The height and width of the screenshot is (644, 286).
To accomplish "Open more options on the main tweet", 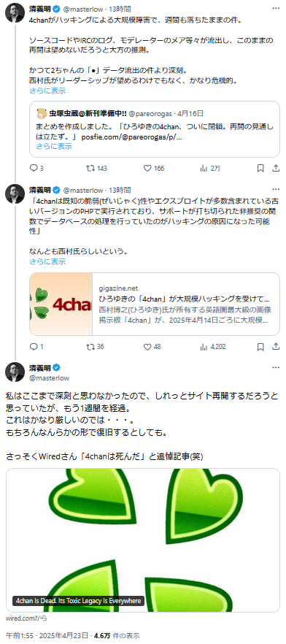I will (x=277, y=367).
